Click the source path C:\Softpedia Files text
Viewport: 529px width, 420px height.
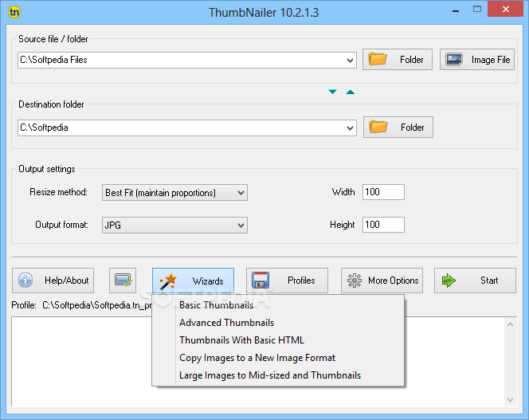pyautogui.click(x=53, y=60)
